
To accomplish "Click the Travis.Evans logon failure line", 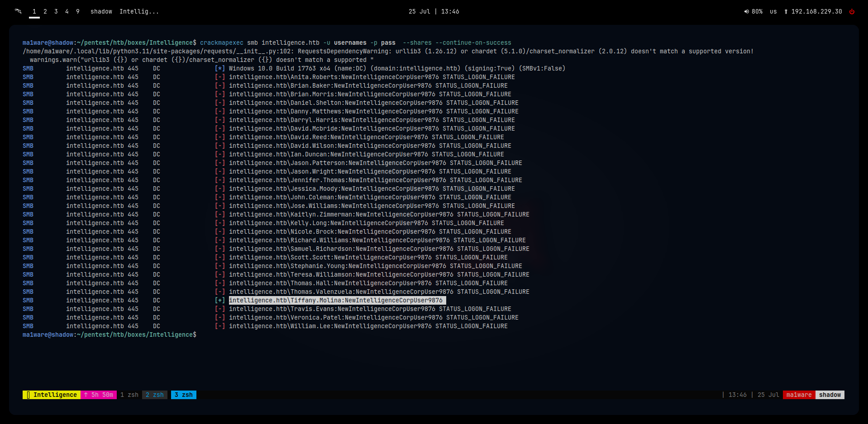I will [370, 309].
